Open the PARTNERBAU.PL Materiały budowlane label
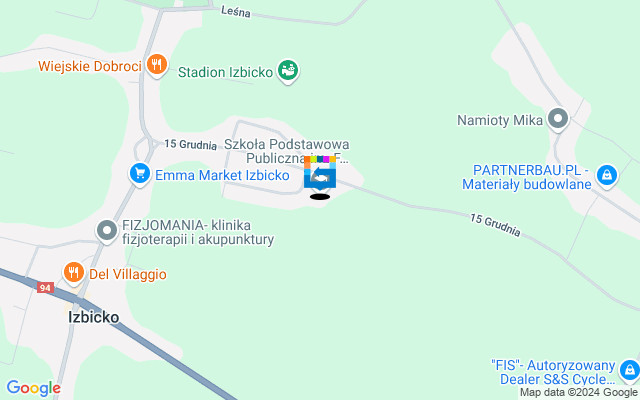This screenshot has width=640, height=400. [x=527, y=177]
